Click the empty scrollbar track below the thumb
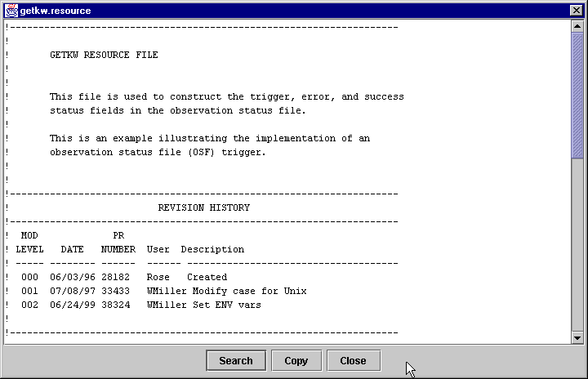The width and height of the screenshot is (588, 379). 577,245
